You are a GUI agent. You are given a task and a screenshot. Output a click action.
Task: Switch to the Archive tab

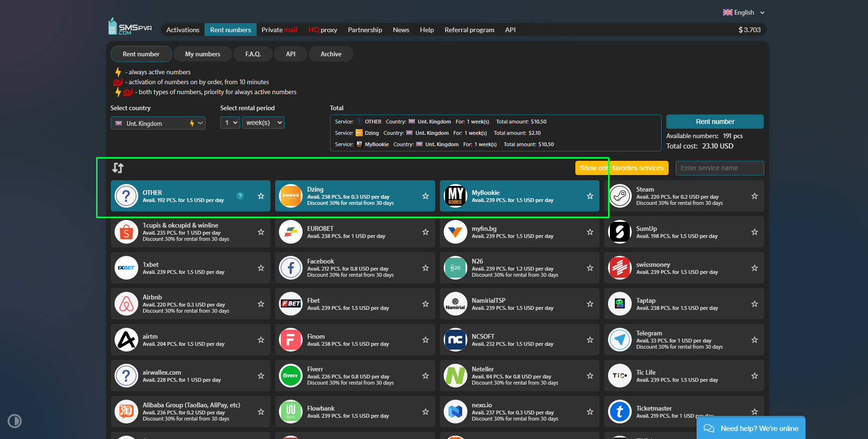click(331, 54)
